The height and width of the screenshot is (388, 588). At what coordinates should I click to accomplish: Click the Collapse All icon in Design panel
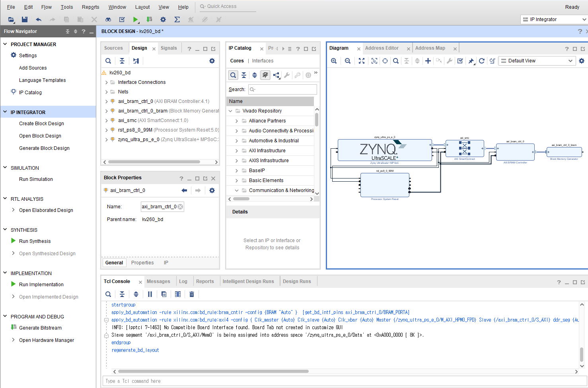pos(122,61)
